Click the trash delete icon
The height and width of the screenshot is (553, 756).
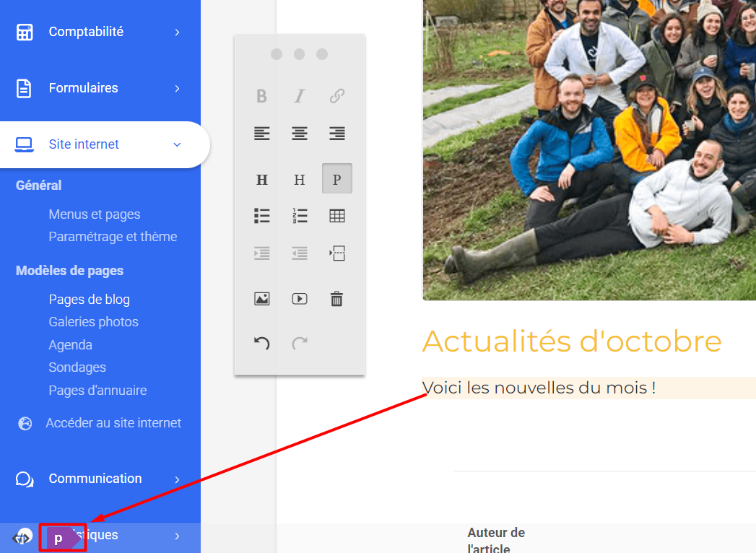click(336, 299)
